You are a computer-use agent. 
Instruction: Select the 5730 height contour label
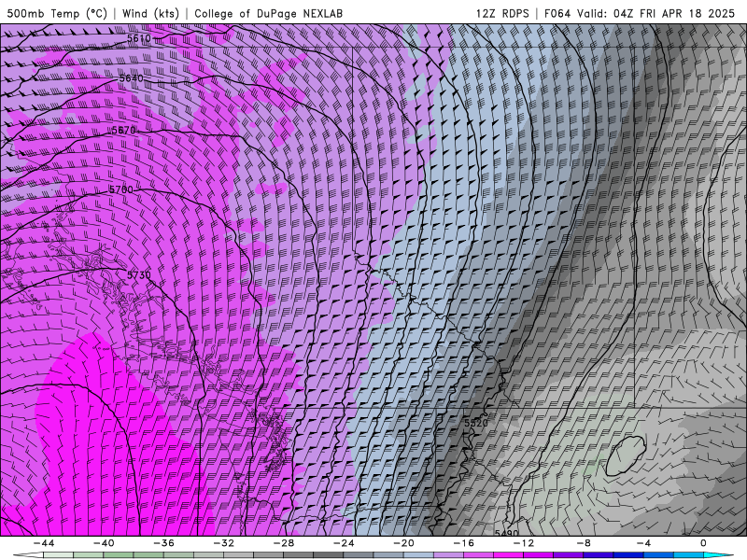[138, 274]
